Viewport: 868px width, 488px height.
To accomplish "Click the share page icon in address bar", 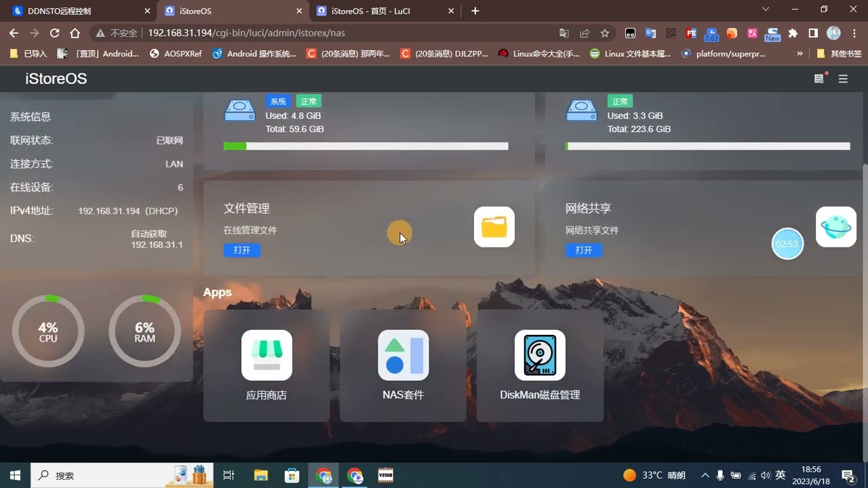I will [585, 33].
